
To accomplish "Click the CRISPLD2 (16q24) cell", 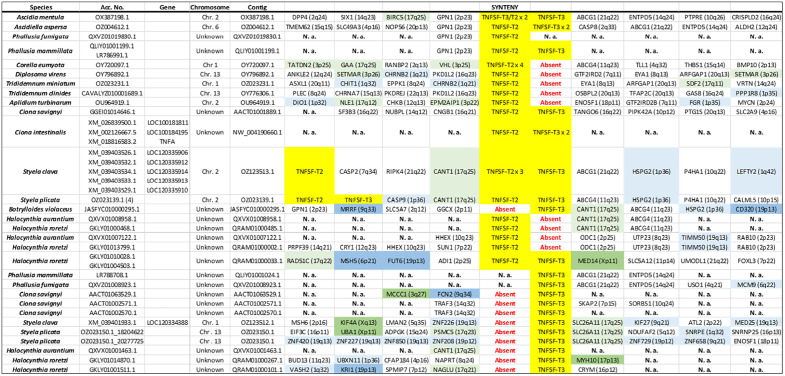I will (x=757, y=16).
